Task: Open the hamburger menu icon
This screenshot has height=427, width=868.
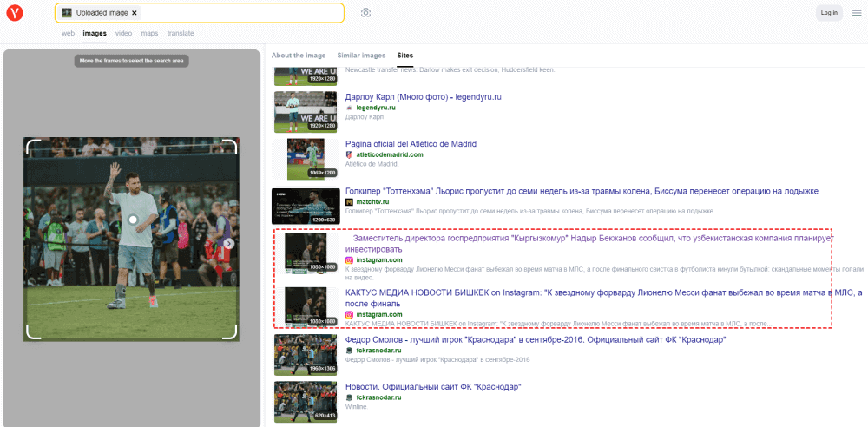Action: pos(857,13)
